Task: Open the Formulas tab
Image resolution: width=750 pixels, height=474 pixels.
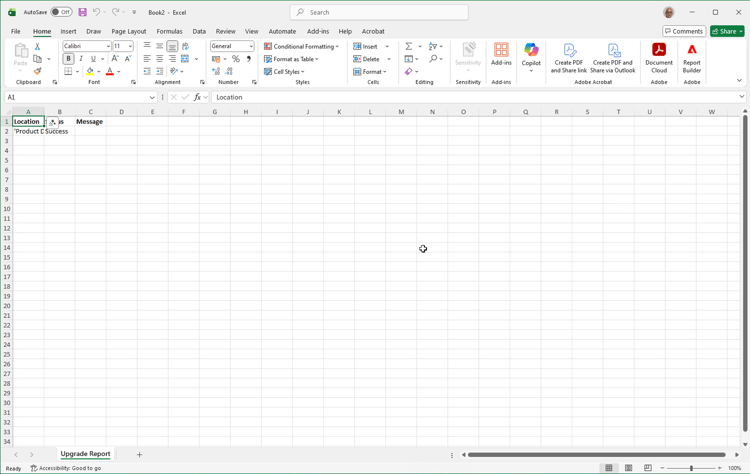Action: [169, 31]
